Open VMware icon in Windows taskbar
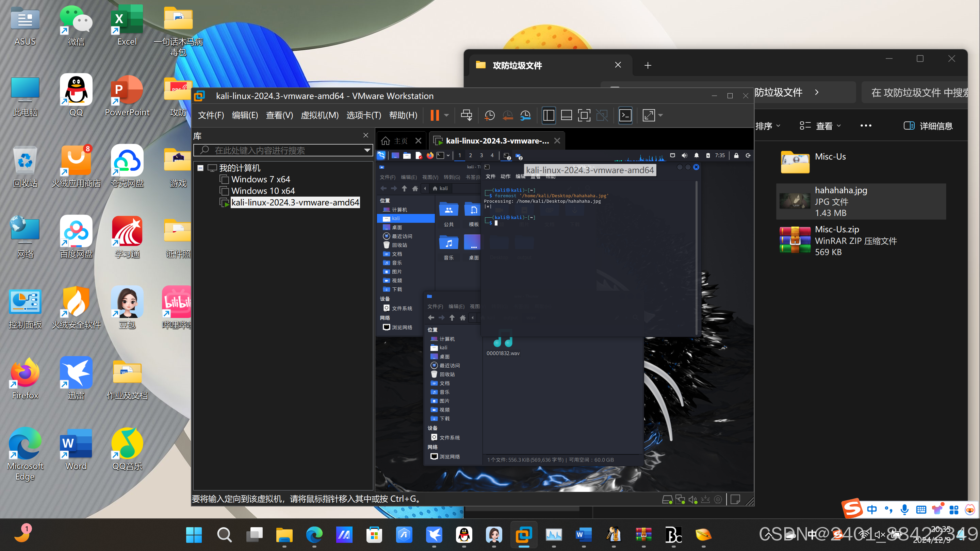This screenshot has width=980, height=551. tap(523, 535)
